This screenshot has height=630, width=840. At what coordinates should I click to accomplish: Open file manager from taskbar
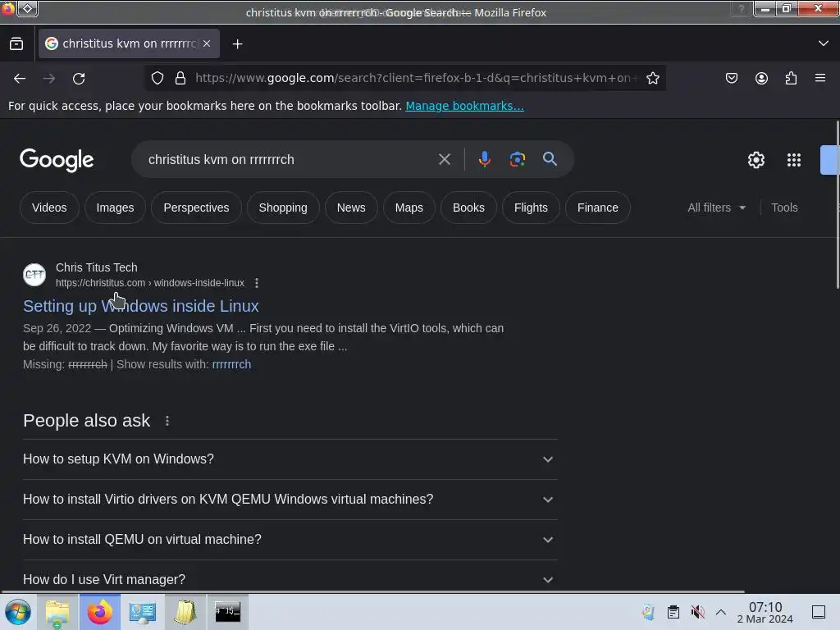[x=57, y=612]
